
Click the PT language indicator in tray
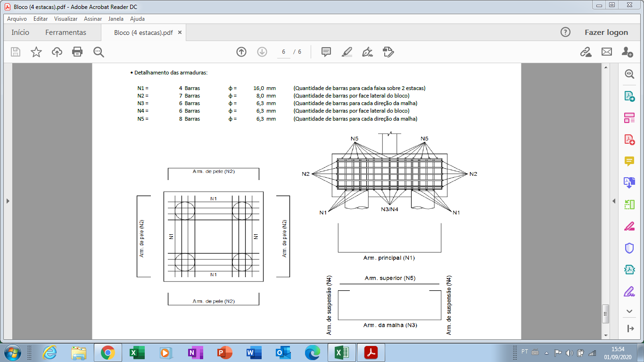[525, 352]
